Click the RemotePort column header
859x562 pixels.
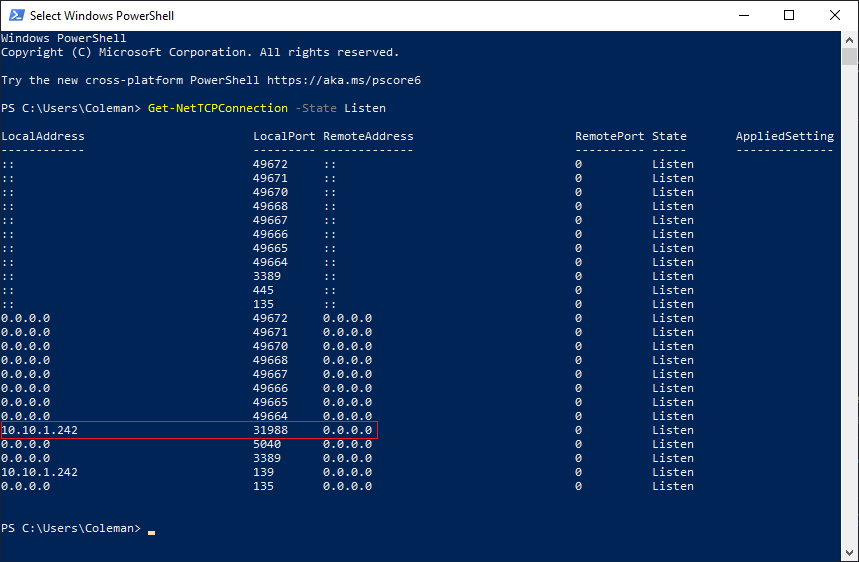point(609,136)
